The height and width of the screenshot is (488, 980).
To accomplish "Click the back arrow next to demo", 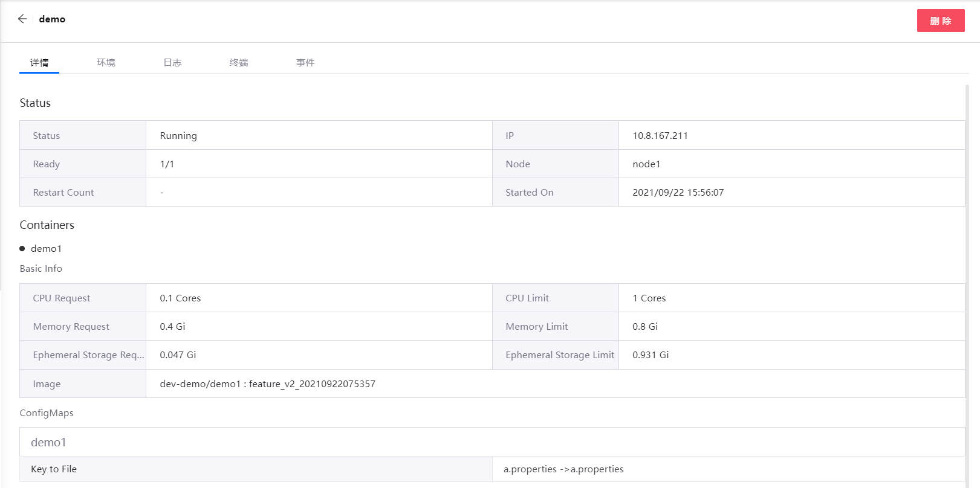I will tap(22, 19).
